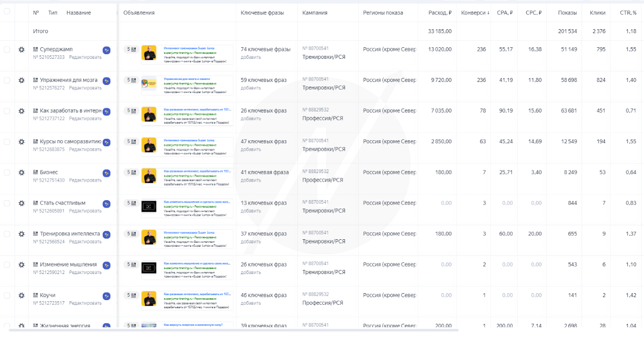Click Редактировать link under Бизнес
Screen dimensions: 644x362
click(85, 180)
